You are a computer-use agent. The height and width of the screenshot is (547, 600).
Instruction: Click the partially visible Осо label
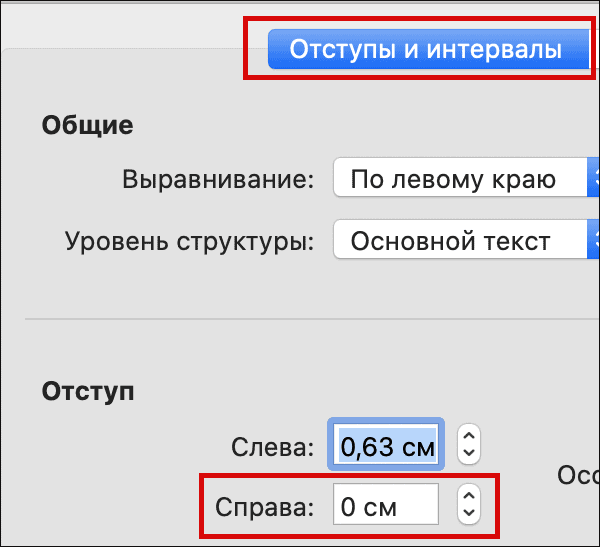pos(578,475)
